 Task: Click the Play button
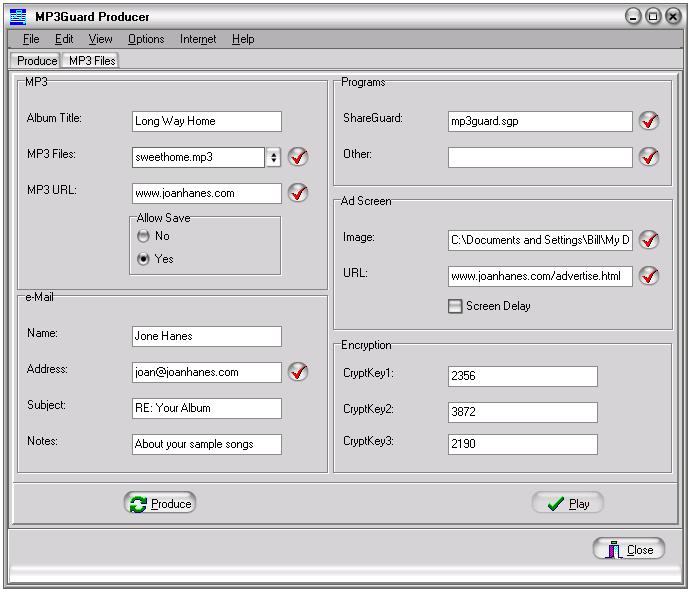pyautogui.click(x=568, y=503)
